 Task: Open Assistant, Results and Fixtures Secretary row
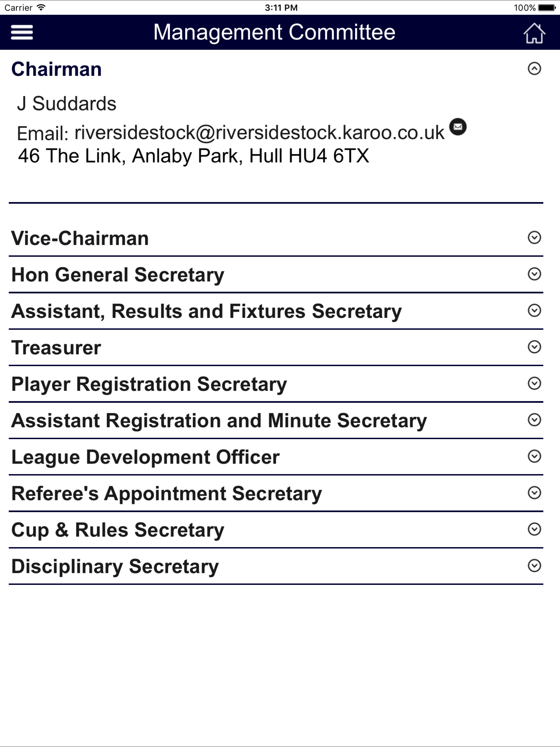click(x=276, y=311)
